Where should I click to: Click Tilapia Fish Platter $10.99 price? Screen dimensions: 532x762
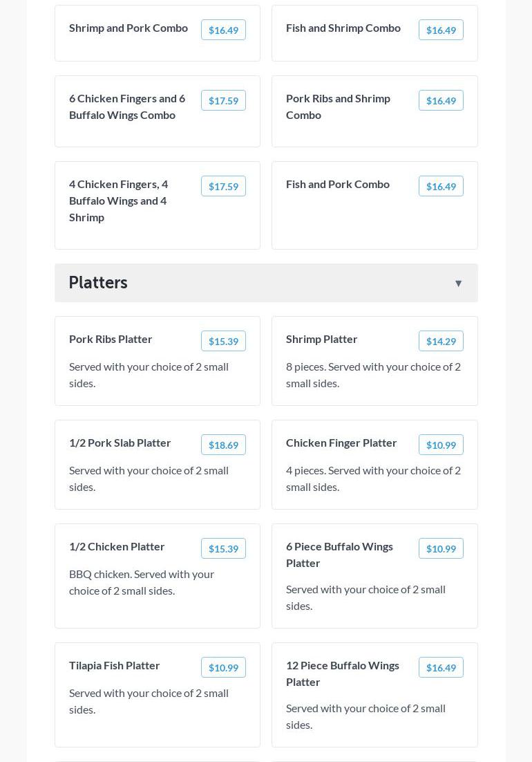click(x=223, y=667)
